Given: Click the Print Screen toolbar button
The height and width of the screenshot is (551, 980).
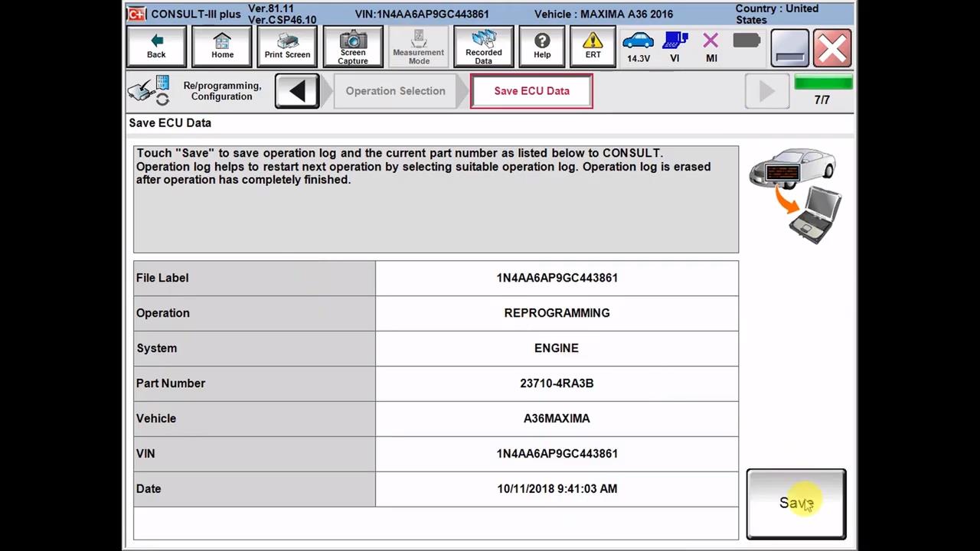Looking at the screenshot, I should 287,47.
